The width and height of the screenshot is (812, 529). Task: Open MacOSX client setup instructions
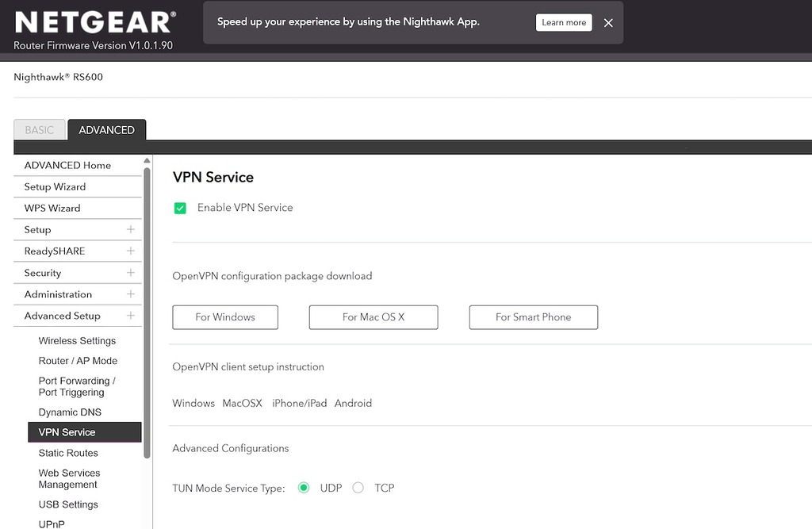(243, 403)
